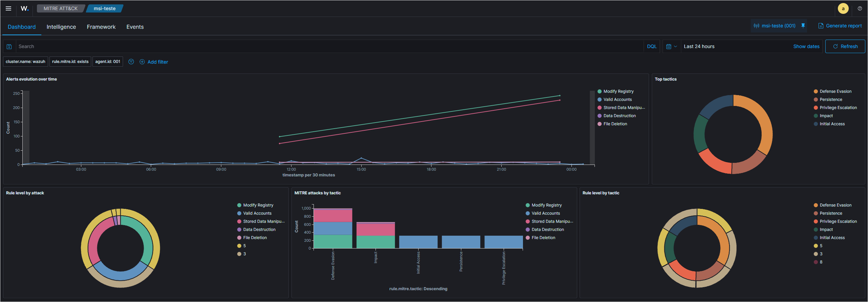Click Generate report
This screenshot has height=302, width=868.
(x=840, y=26)
